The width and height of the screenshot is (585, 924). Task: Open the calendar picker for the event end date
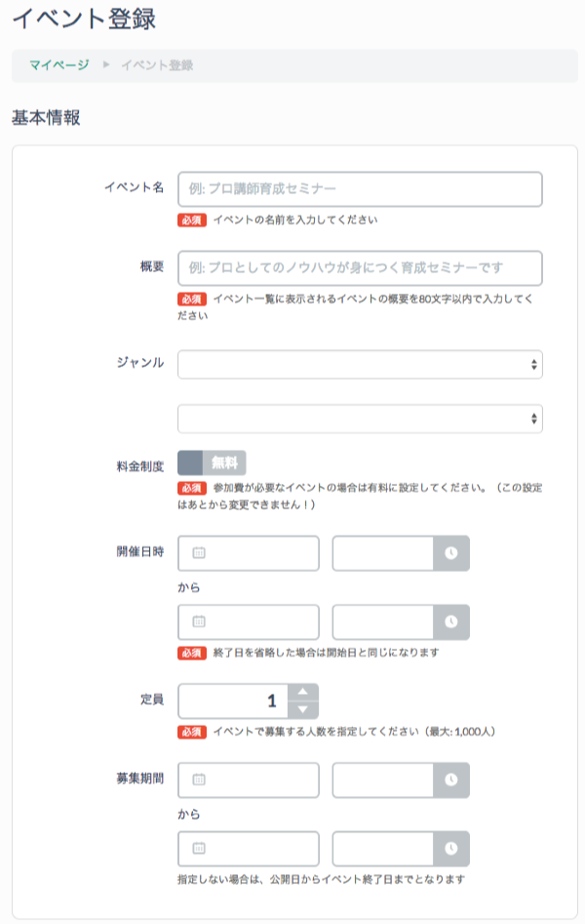[x=199, y=622]
